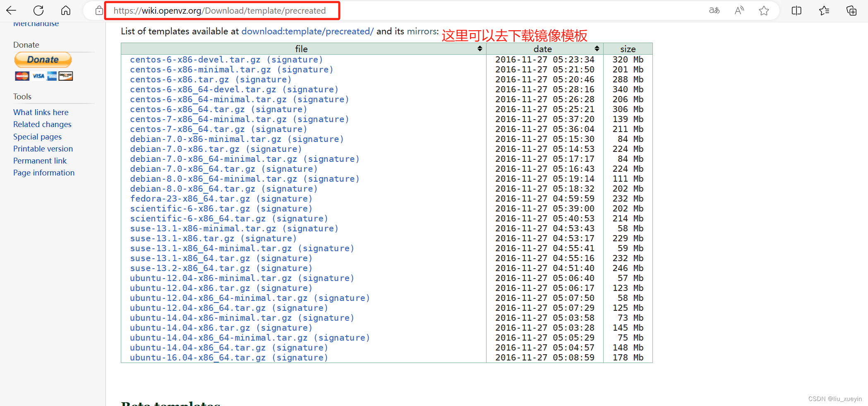Image resolution: width=868 pixels, height=406 pixels.
Task: Click the yellow Donate button
Action: [43, 60]
